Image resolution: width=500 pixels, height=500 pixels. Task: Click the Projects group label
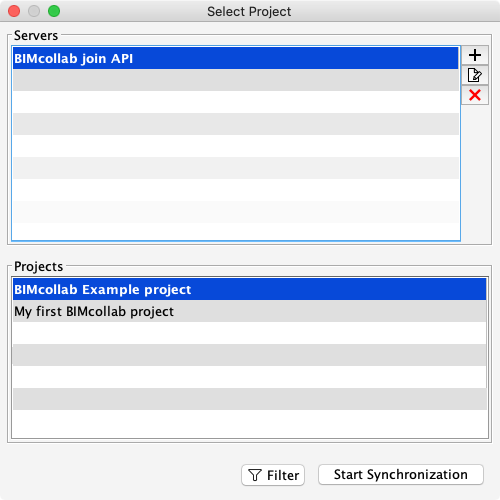38,266
